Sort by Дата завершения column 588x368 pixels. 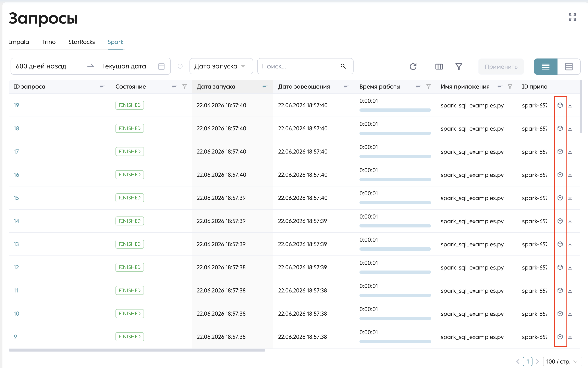(x=346, y=87)
